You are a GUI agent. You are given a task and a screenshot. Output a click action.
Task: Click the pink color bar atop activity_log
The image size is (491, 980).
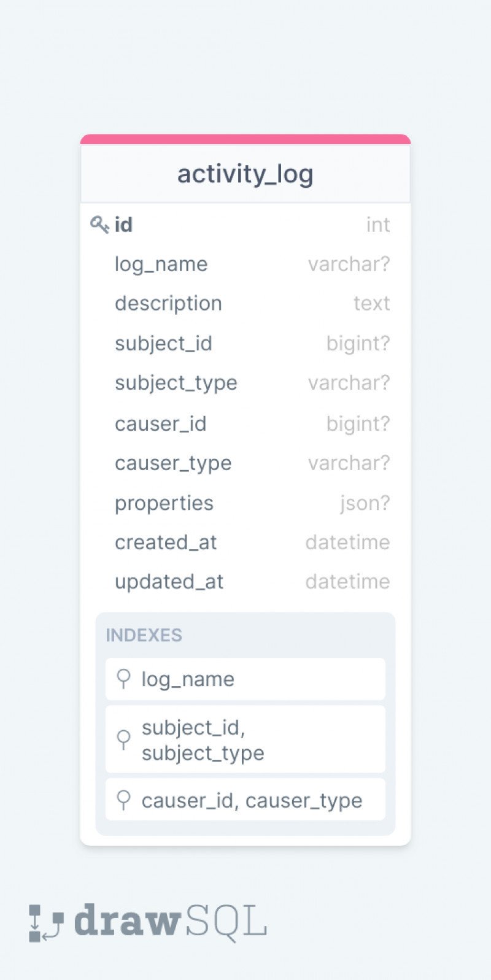[245, 139]
